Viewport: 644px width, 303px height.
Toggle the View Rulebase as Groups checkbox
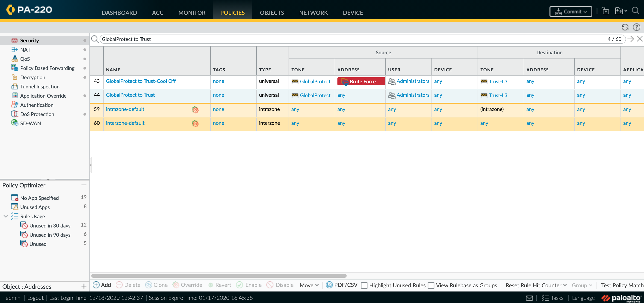tap(431, 285)
